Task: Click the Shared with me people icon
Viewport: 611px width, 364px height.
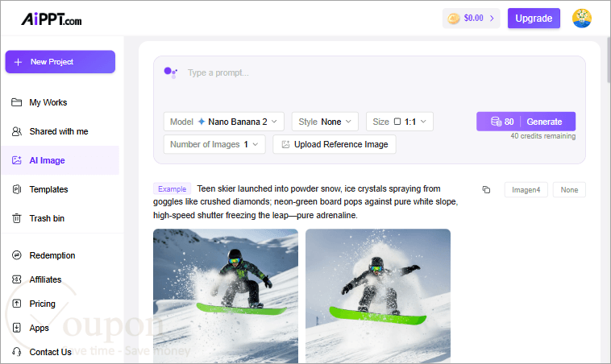Action: click(16, 131)
